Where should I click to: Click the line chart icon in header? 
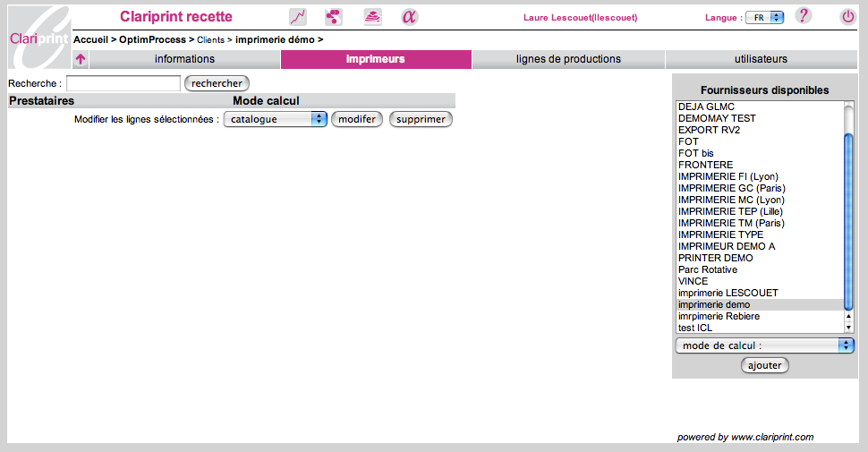coord(298,17)
